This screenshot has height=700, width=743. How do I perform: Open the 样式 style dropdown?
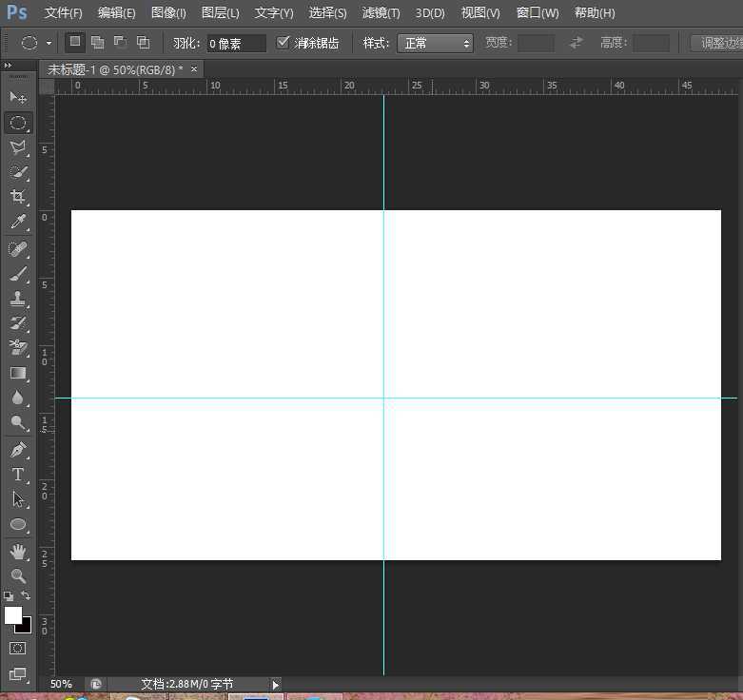pyautogui.click(x=435, y=44)
